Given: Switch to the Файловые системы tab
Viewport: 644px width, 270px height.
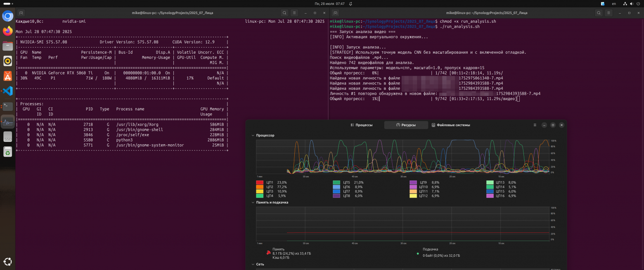Looking at the screenshot, I should (x=451, y=125).
